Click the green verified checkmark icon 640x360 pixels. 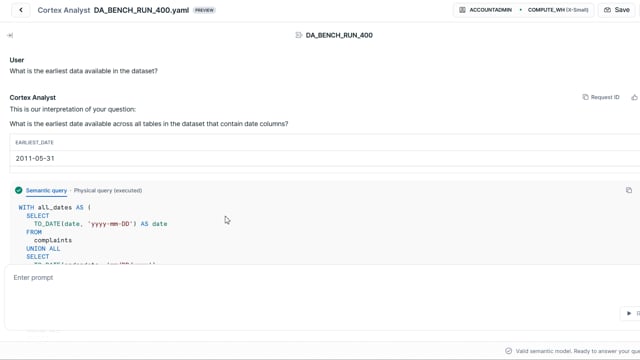[18, 190]
